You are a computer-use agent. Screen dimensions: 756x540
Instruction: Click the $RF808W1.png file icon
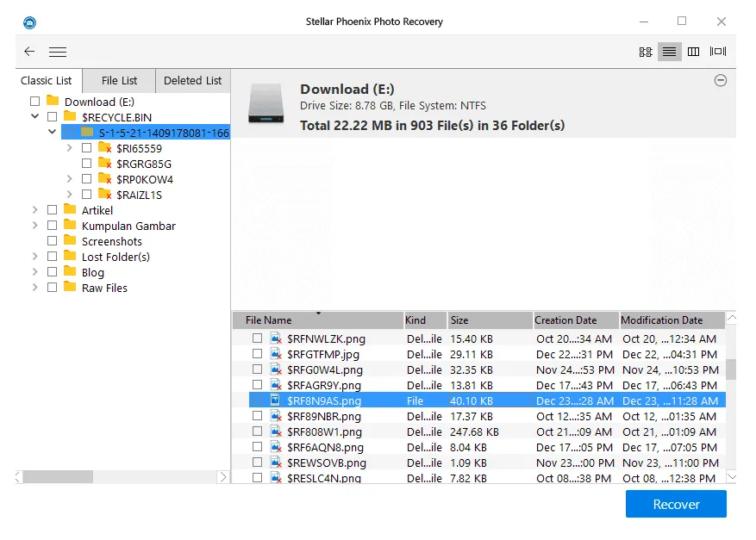[x=276, y=431]
